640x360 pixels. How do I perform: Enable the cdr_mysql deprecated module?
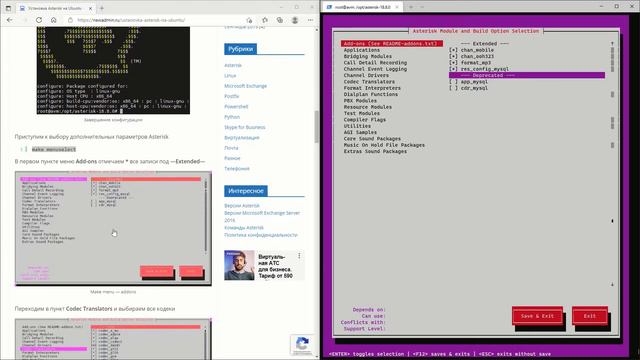[x=453, y=88]
